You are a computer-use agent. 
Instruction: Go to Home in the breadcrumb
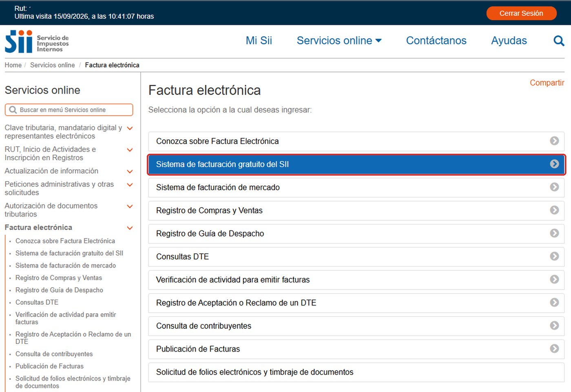click(x=13, y=65)
